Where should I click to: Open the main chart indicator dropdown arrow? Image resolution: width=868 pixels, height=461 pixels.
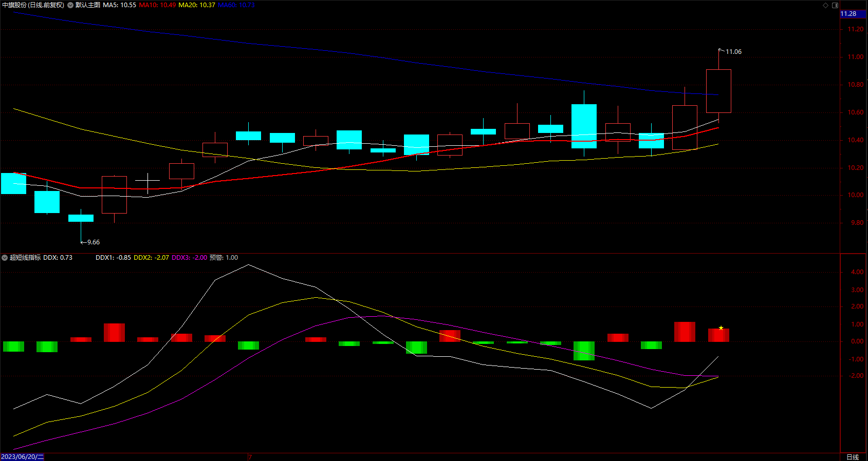[x=70, y=5]
